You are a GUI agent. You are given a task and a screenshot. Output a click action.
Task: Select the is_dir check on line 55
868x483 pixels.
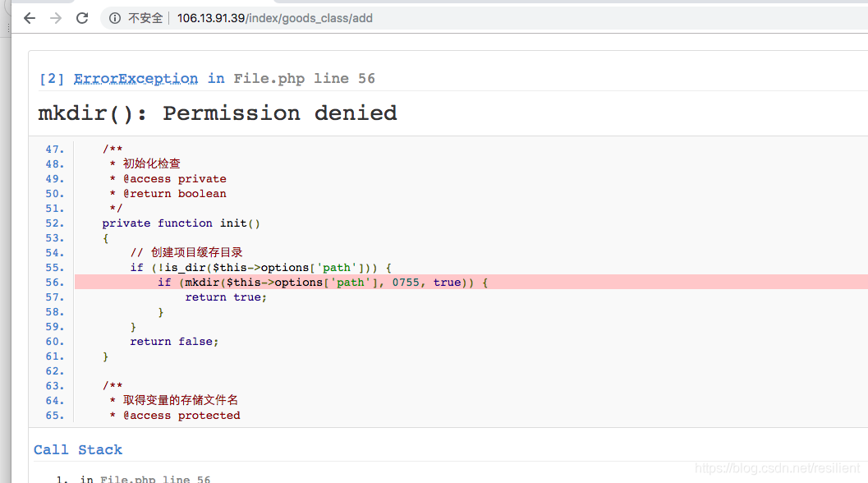(261, 268)
